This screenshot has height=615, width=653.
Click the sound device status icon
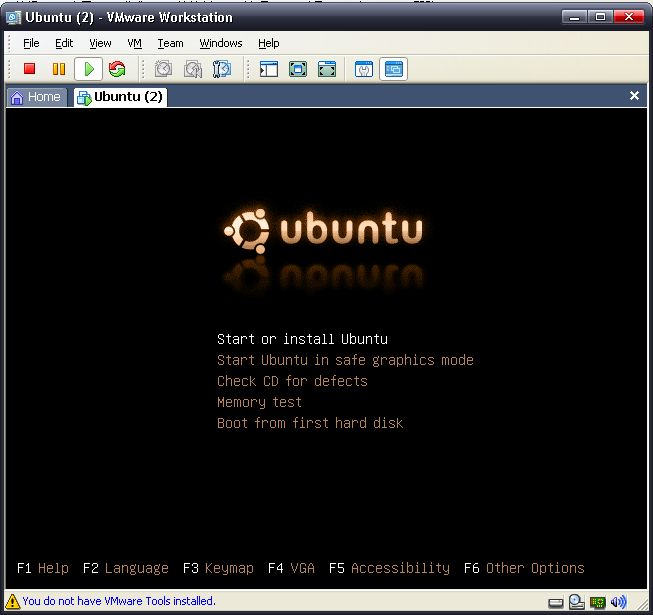pos(618,602)
